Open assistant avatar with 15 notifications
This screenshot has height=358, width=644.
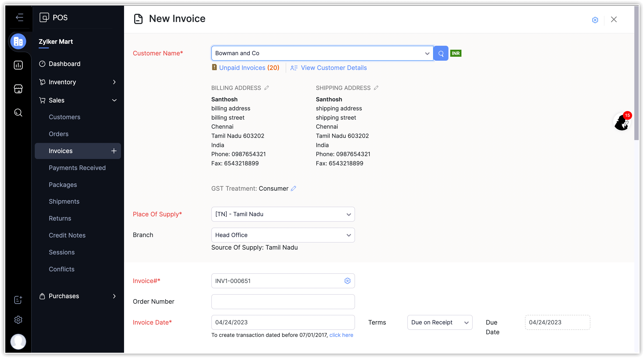point(622,122)
